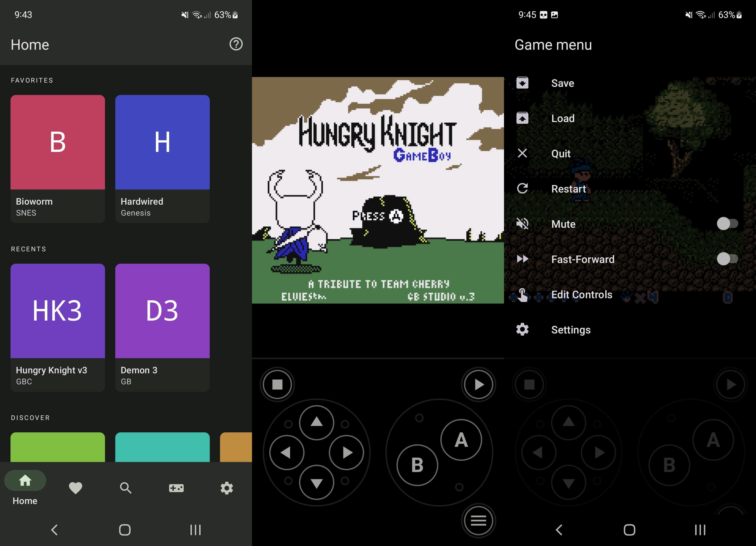Tap the search magnifier icon
Viewport: 756px width, 546px height.
click(x=126, y=488)
